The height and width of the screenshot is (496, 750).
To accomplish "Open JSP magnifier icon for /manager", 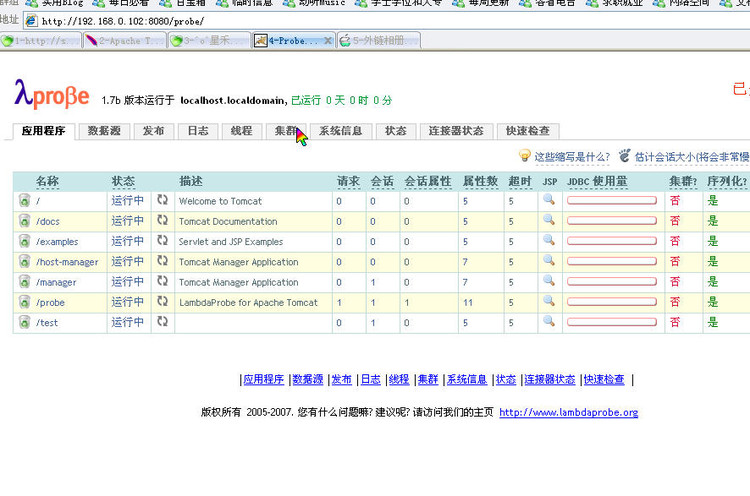I will click(549, 281).
